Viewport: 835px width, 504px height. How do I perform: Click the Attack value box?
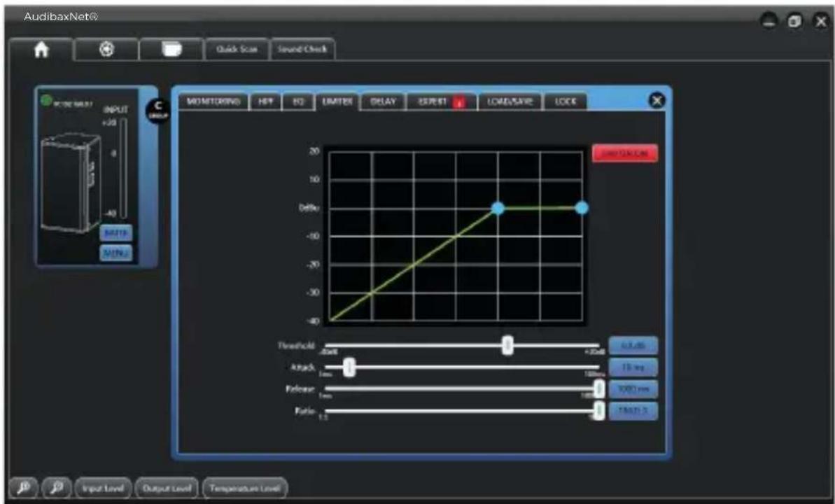click(x=633, y=367)
